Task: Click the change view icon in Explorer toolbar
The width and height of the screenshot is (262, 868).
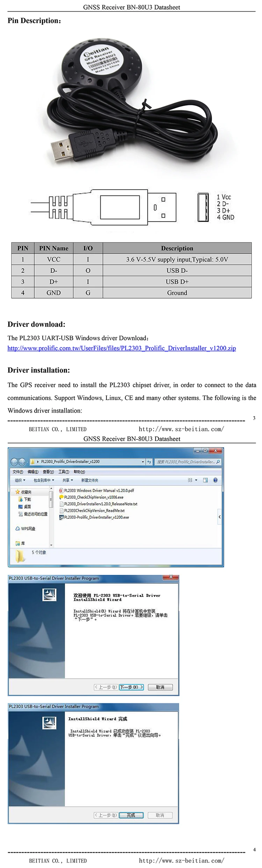Action: 190,480
